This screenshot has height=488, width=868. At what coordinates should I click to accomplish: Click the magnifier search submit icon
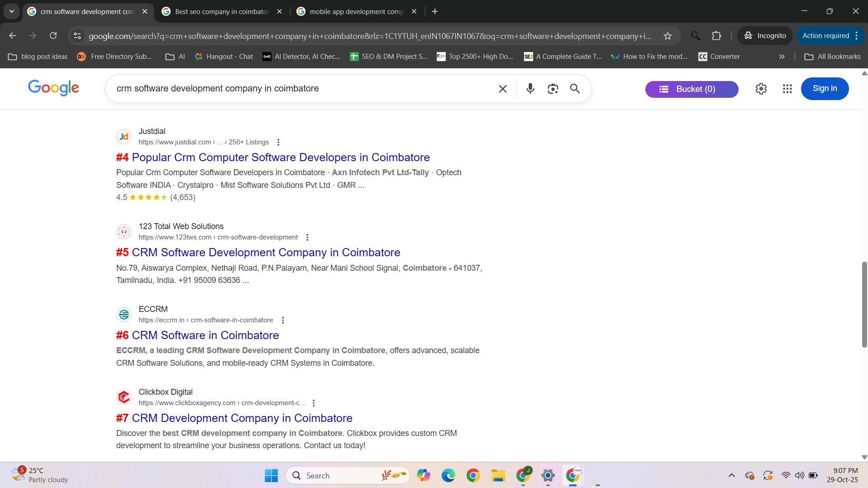coord(575,89)
